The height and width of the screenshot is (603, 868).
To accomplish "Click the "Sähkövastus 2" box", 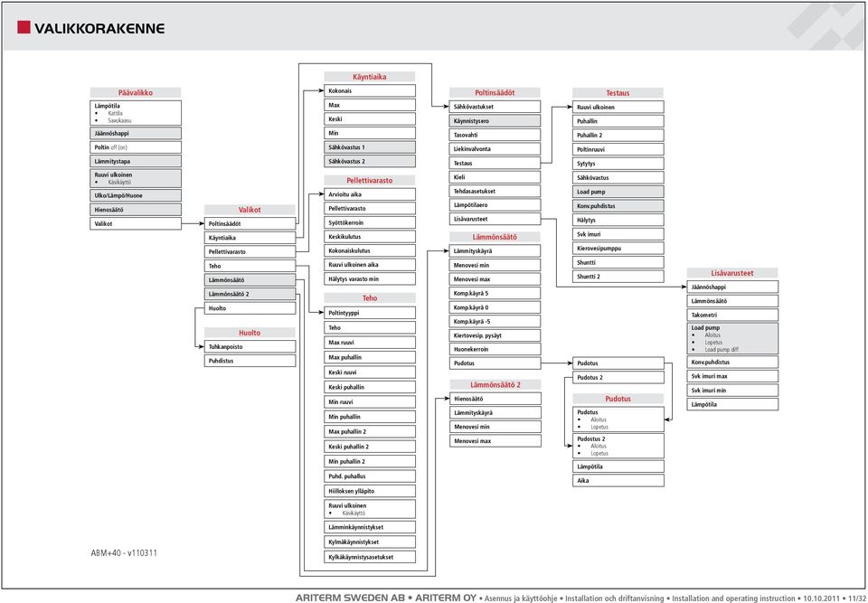I will tap(370, 161).
